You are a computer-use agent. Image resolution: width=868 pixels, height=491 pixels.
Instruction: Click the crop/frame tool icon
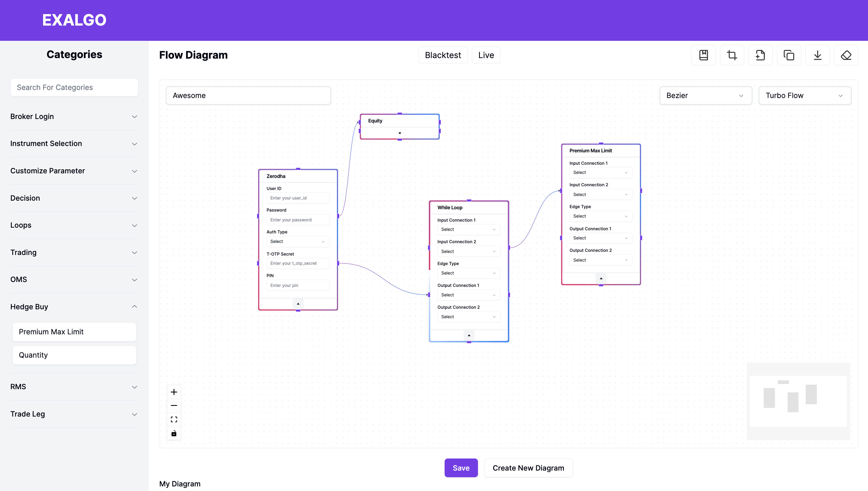click(x=732, y=55)
